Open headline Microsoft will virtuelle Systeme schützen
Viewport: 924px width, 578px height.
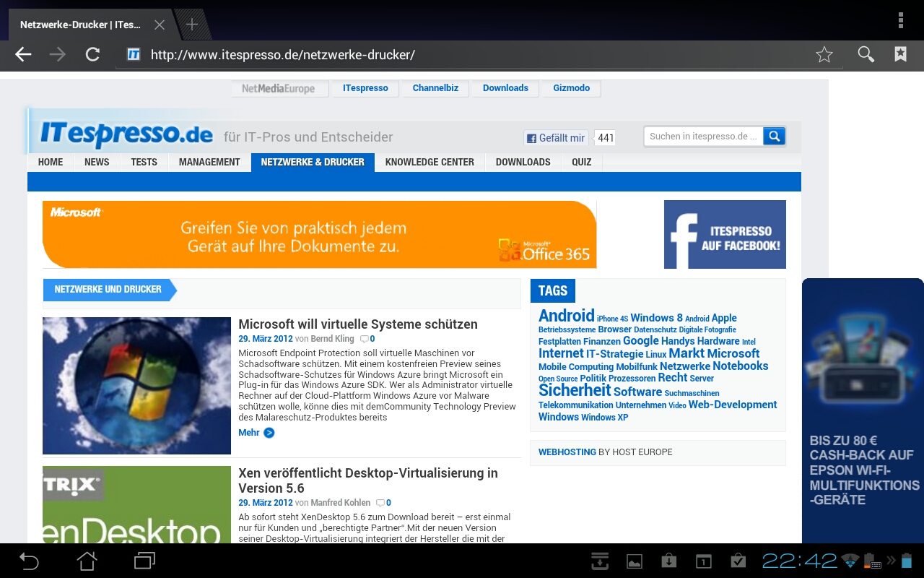[358, 324]
